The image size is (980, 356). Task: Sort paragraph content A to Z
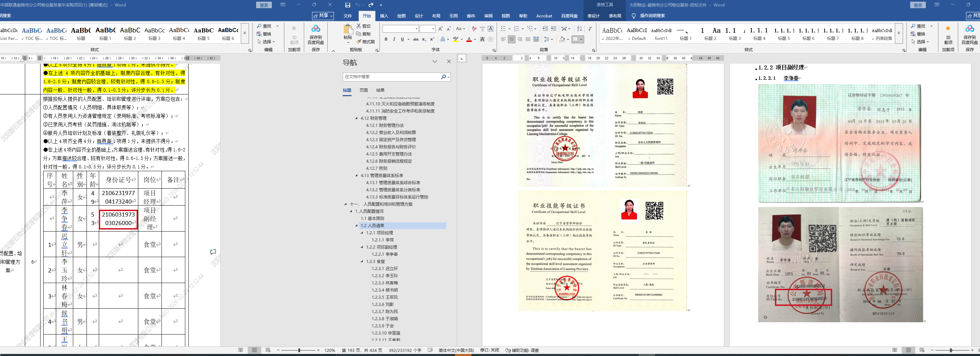579,29
